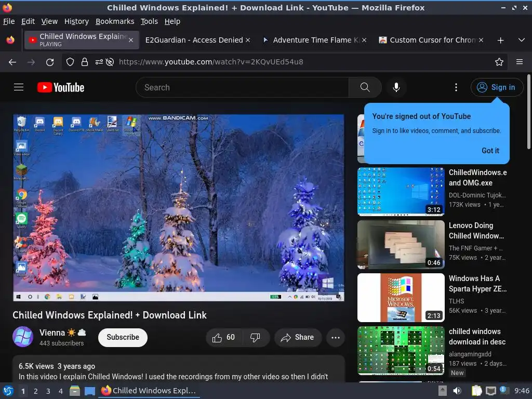Click the browser forward arrow
Viewport: 532px width, 399px height.
(x=31, y=62)
